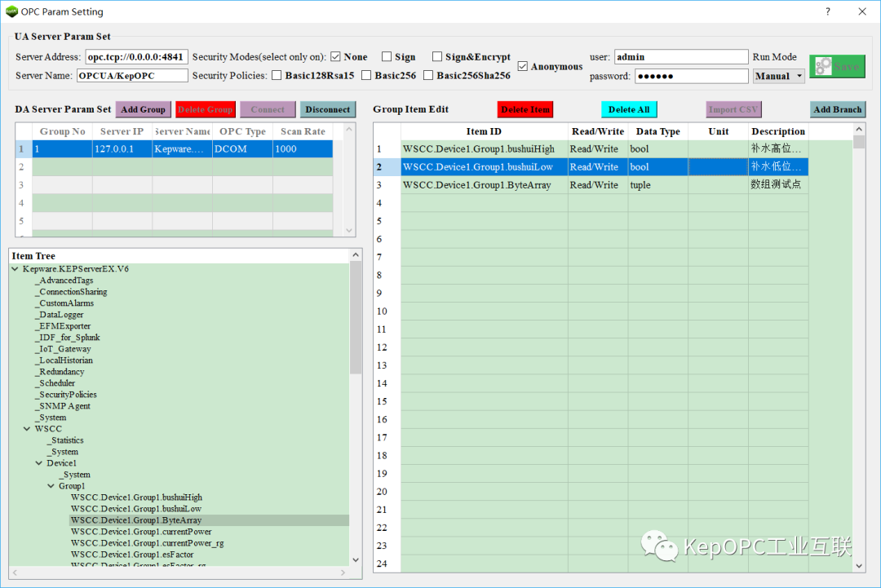Collapse the Device1 tree node
881x588 pixels.
click(x=39, y=463)
